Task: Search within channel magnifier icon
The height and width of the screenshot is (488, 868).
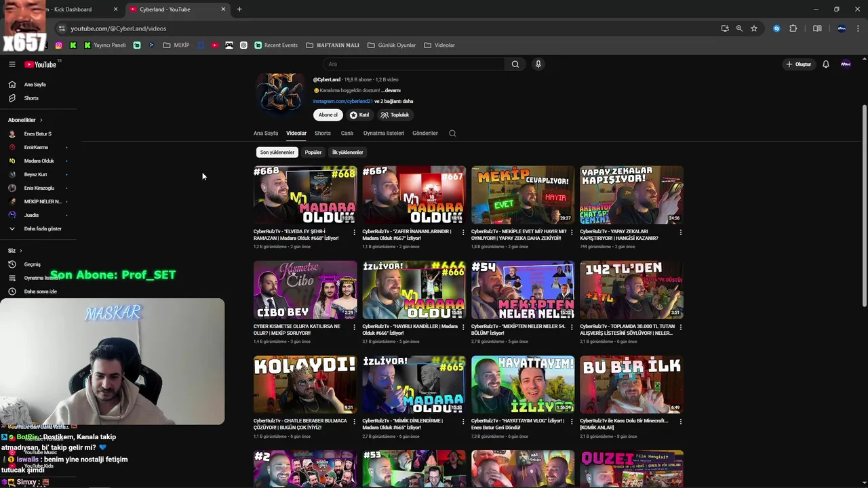Action: click(x=452, y=134)
